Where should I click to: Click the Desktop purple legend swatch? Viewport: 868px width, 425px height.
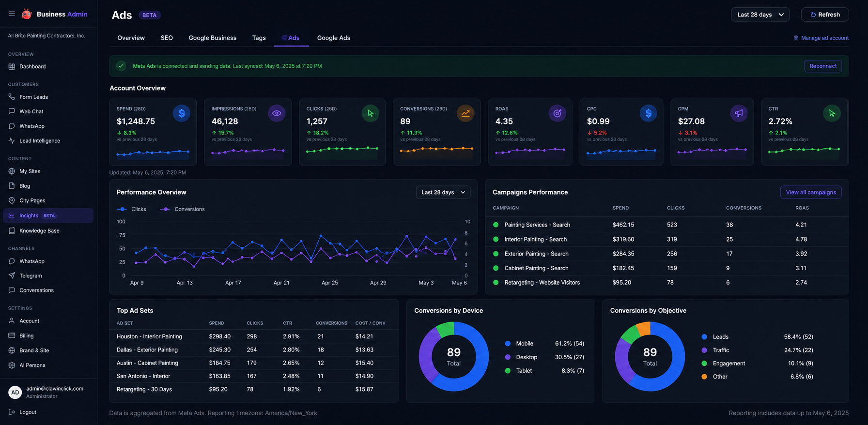508,357
